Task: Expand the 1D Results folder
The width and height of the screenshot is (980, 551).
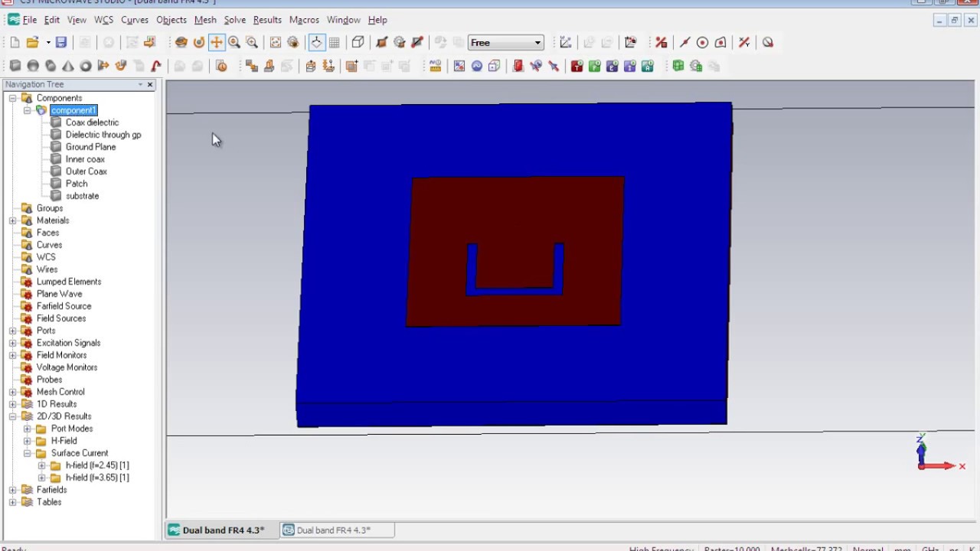Action: click(x=12, y=404)
